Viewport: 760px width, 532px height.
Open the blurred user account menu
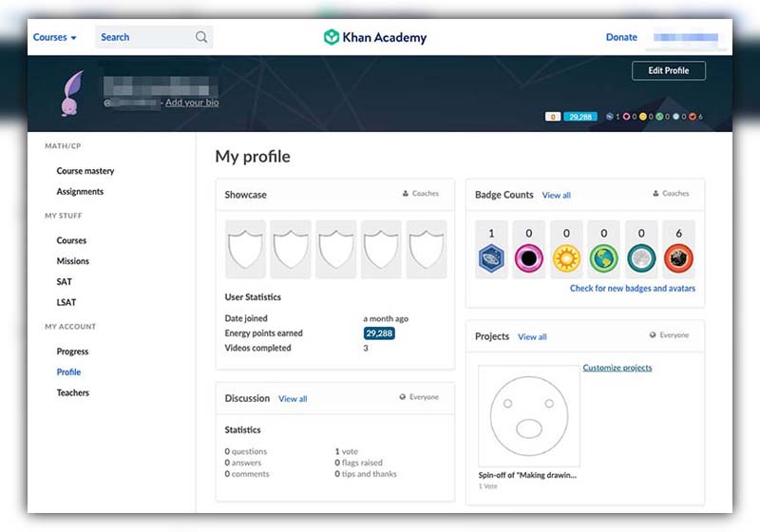tap(685, 37)
